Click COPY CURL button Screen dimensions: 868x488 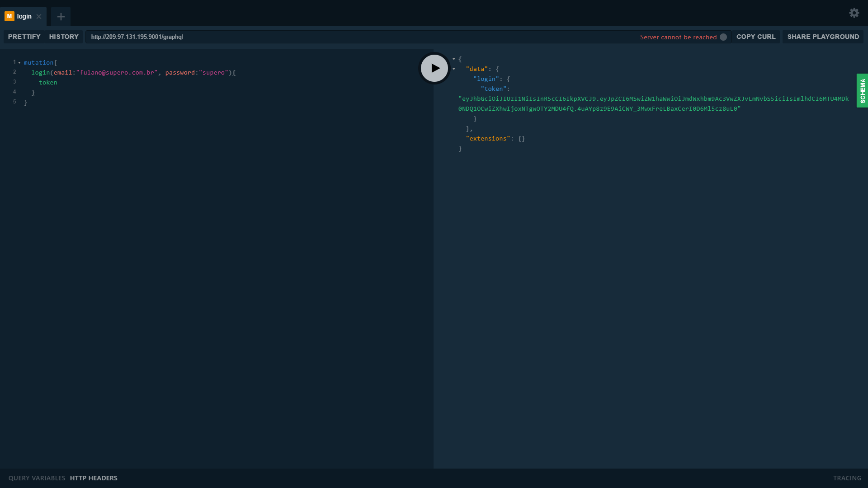[x=755, y=37]
